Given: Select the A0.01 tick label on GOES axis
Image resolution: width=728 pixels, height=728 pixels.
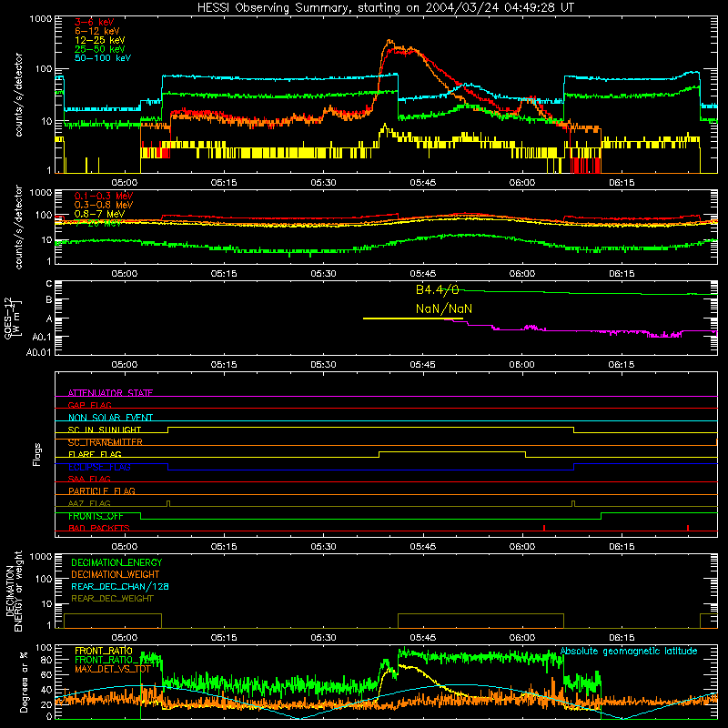Looking at the screenshot, I should (39, 353).
